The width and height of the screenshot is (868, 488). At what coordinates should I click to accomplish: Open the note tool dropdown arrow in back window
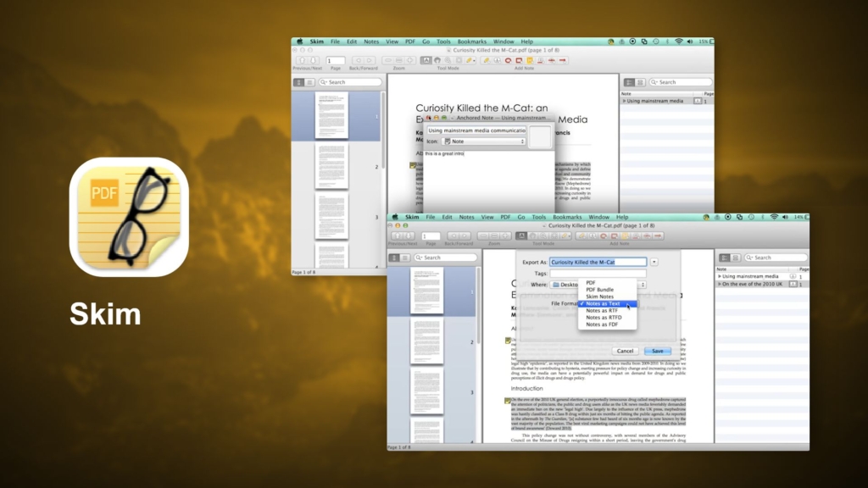tap(475, 61)
